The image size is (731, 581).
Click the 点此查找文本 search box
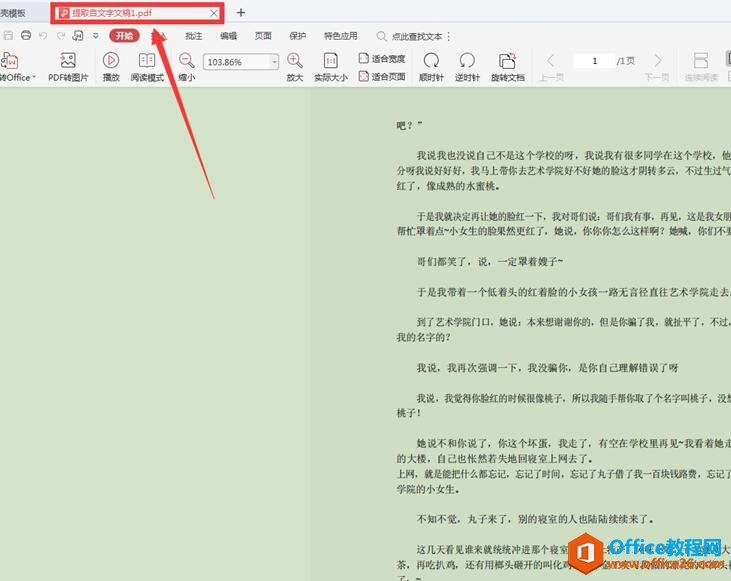click(410, 36)
